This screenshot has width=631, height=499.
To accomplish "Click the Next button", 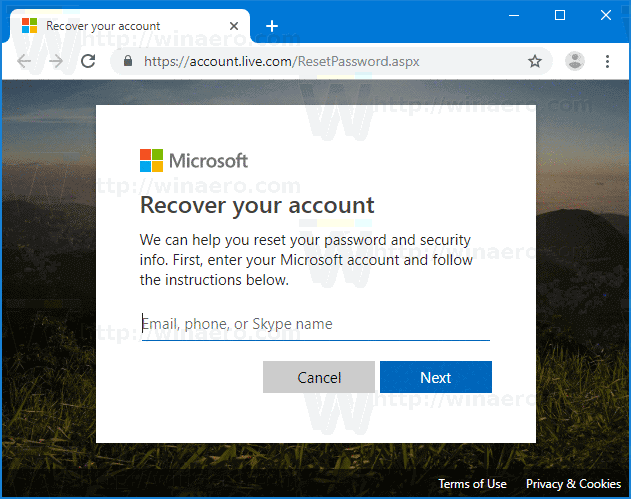I will [436, 377].
